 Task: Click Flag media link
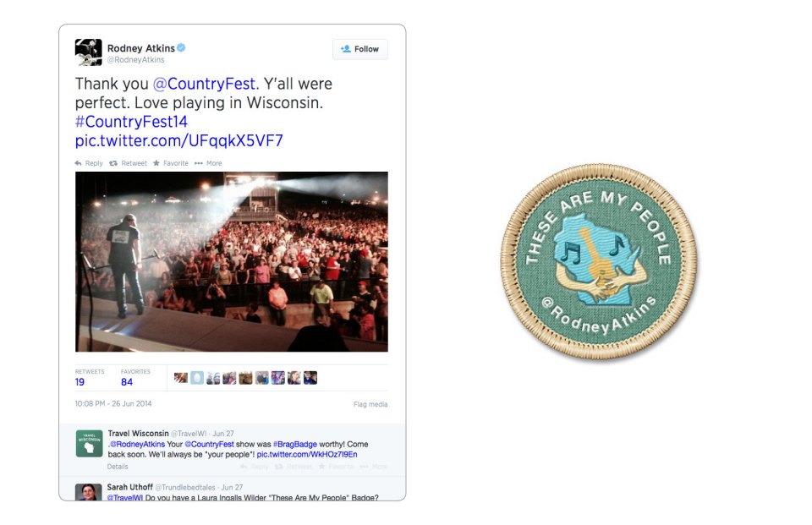click(x=370, y=404)
